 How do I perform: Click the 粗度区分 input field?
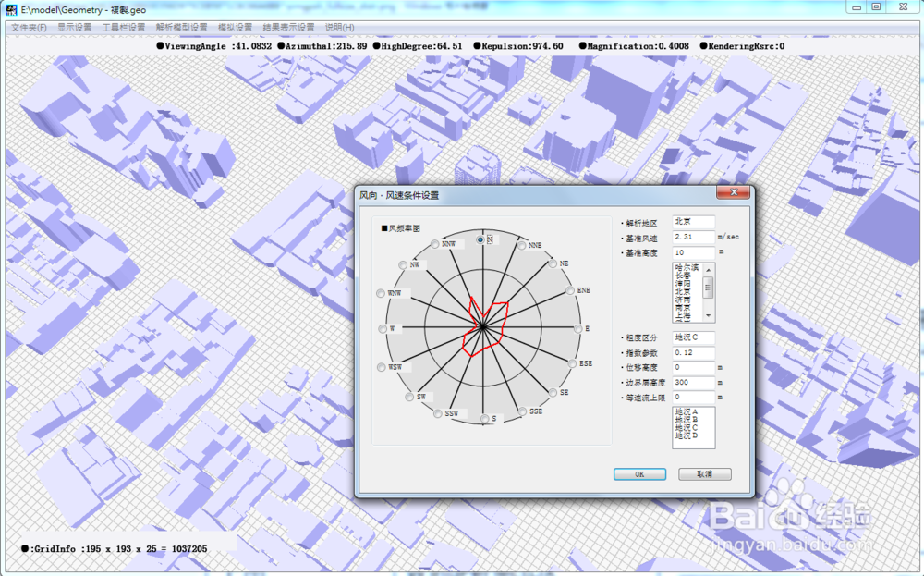click(x=694, y=337)
